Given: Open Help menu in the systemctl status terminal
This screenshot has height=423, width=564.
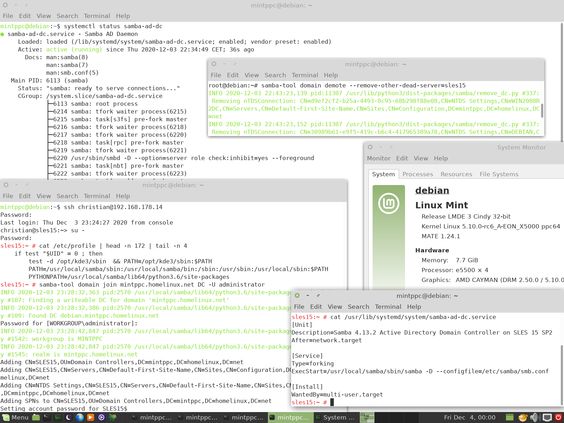Looking at the screenshot, I should click(x=123, y=16).
